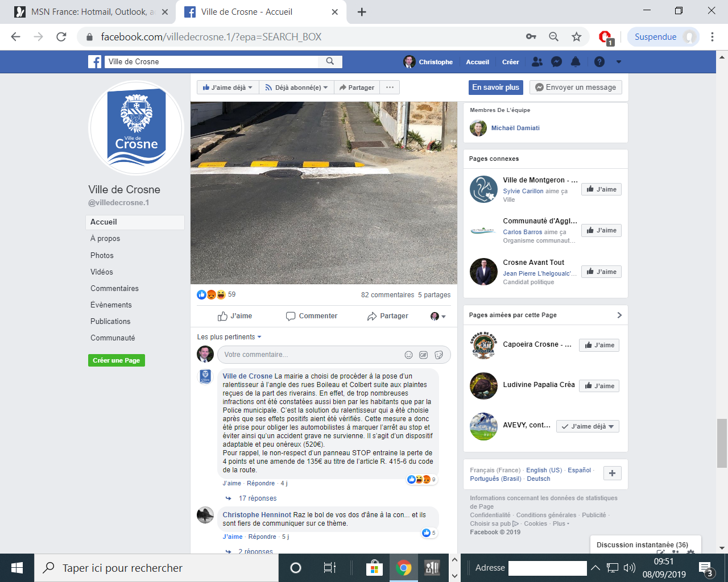Viewport: 728px width, 582px height.
Task: Click the Votre commentaire input field
Action: click(334, 355)
